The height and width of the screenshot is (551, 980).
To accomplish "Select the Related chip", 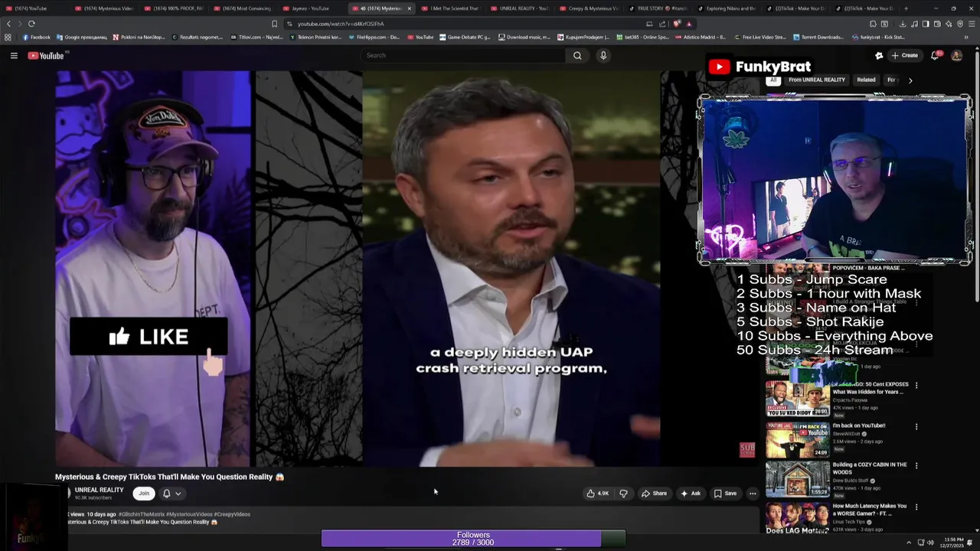I will [866, 80].
